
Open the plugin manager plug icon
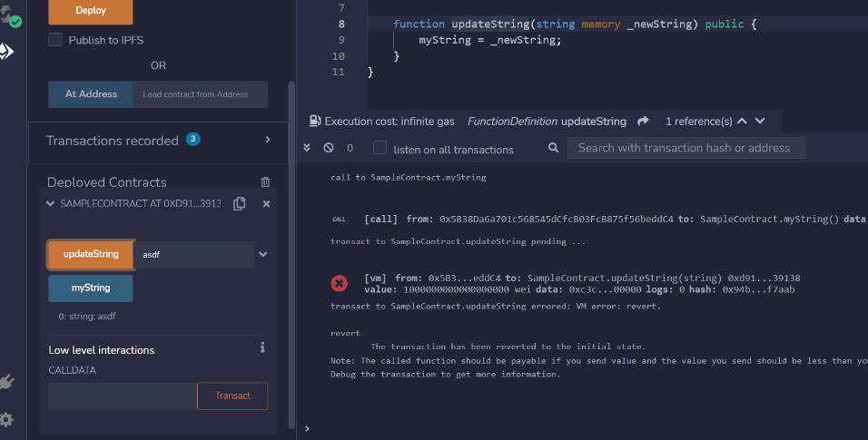click(6, 382)
